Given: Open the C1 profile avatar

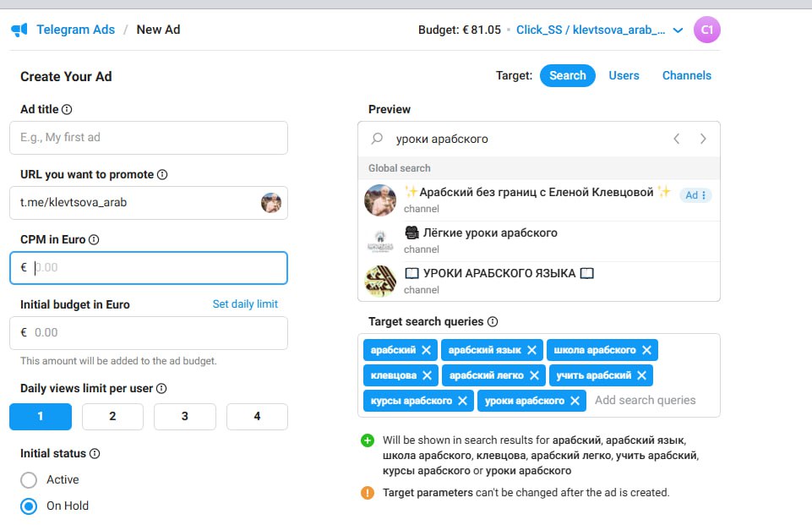Looking at the screenshot, I should pos(707,30).
